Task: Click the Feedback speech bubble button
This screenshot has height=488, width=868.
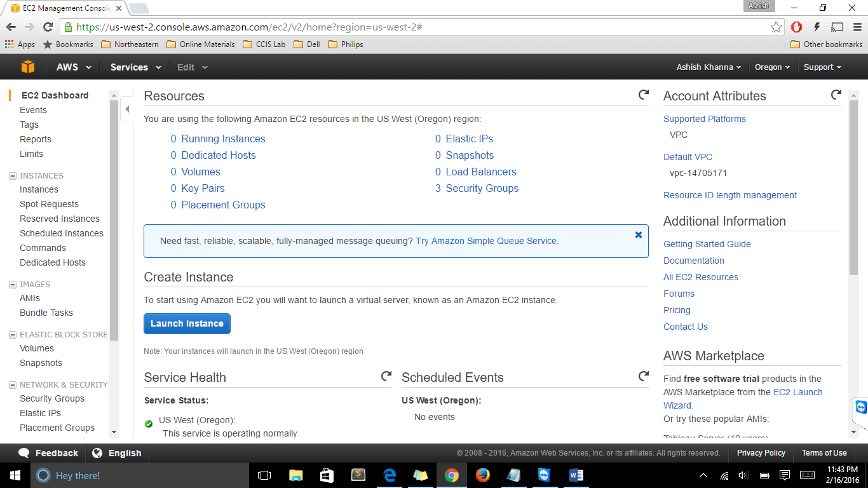Action: click(x=48, y=453)
